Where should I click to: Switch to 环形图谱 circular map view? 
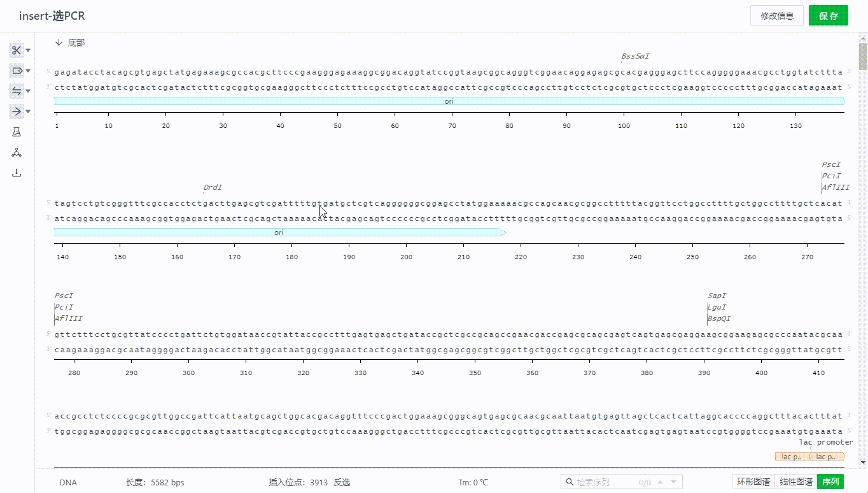(753, 482)
